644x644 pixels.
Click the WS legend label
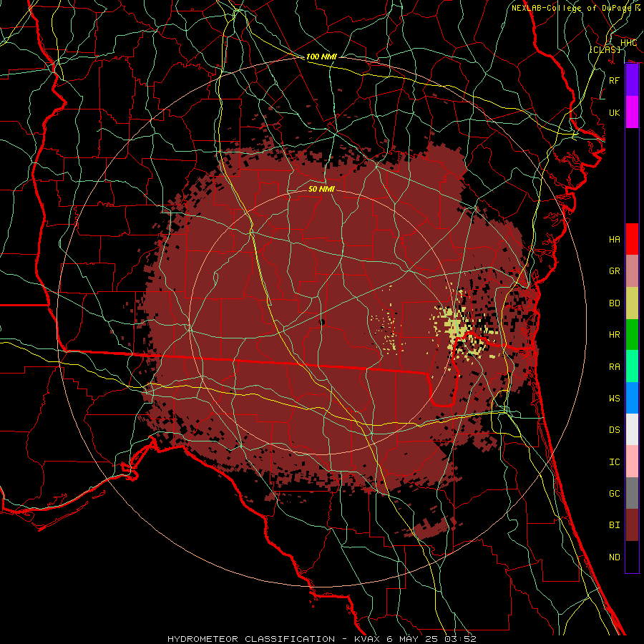click(614, 398)
